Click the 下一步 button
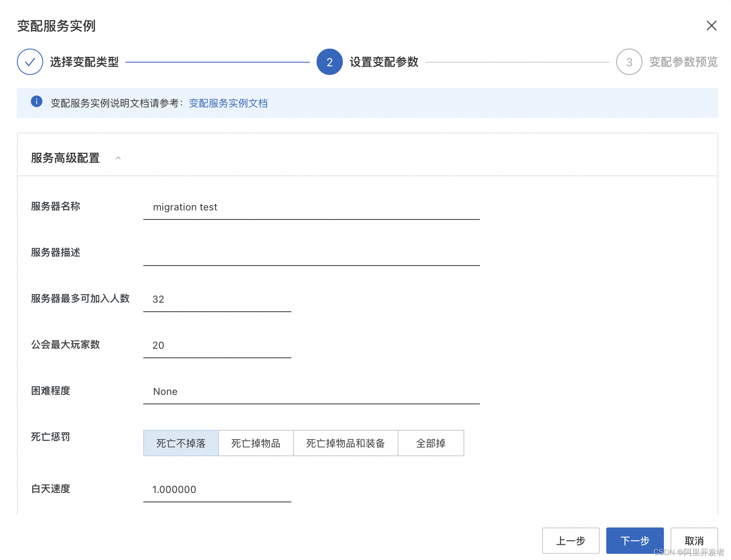731x560 pixels. point(635,541)
